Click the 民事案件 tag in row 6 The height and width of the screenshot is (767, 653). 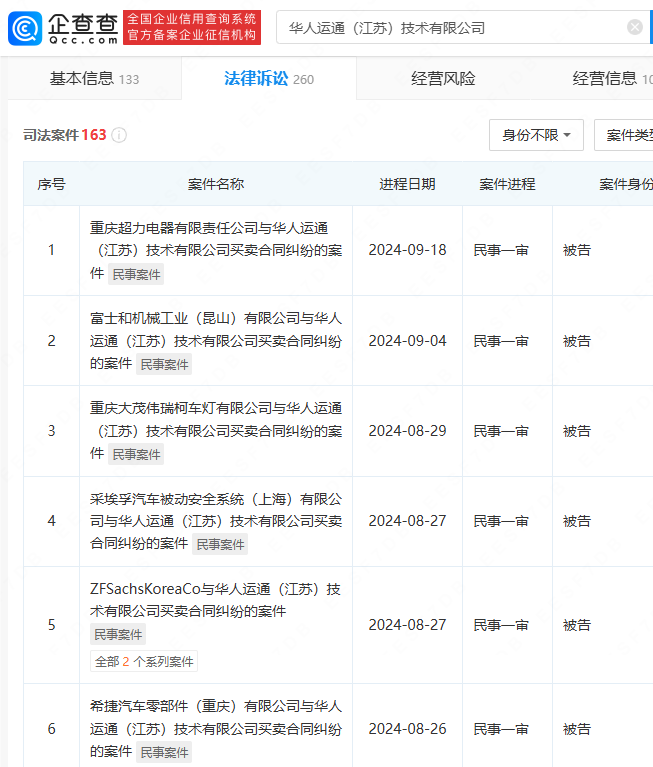[164, 752]
